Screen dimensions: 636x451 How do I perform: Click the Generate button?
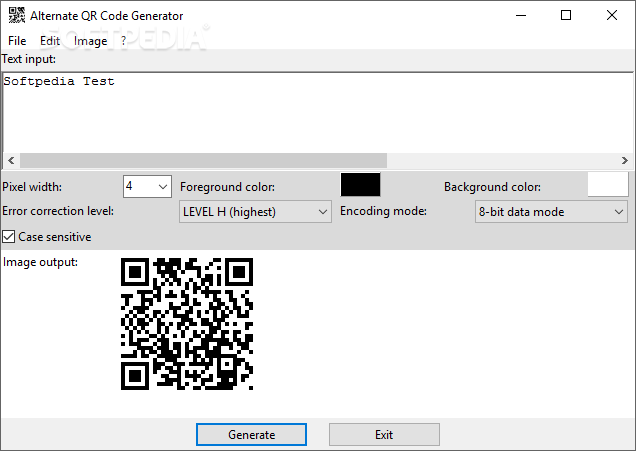(251, 435)
